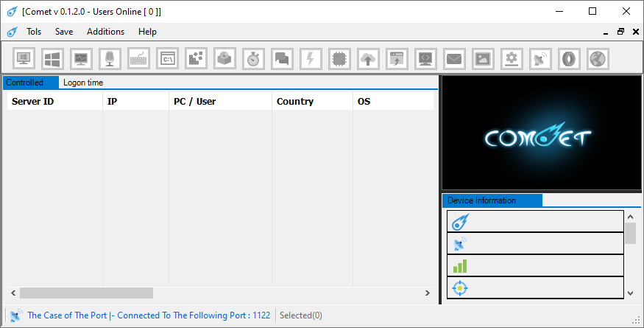Click the picture image toolbar icon
Screen dimensions: 644x328
(x=483, y=58)
